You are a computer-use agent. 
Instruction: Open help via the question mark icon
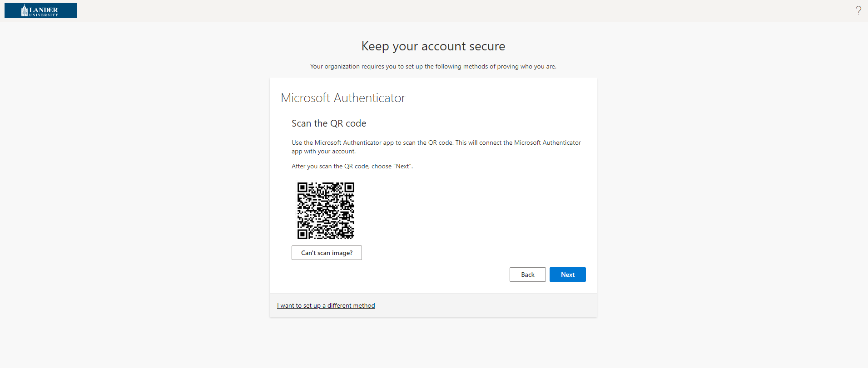point(858,10)
